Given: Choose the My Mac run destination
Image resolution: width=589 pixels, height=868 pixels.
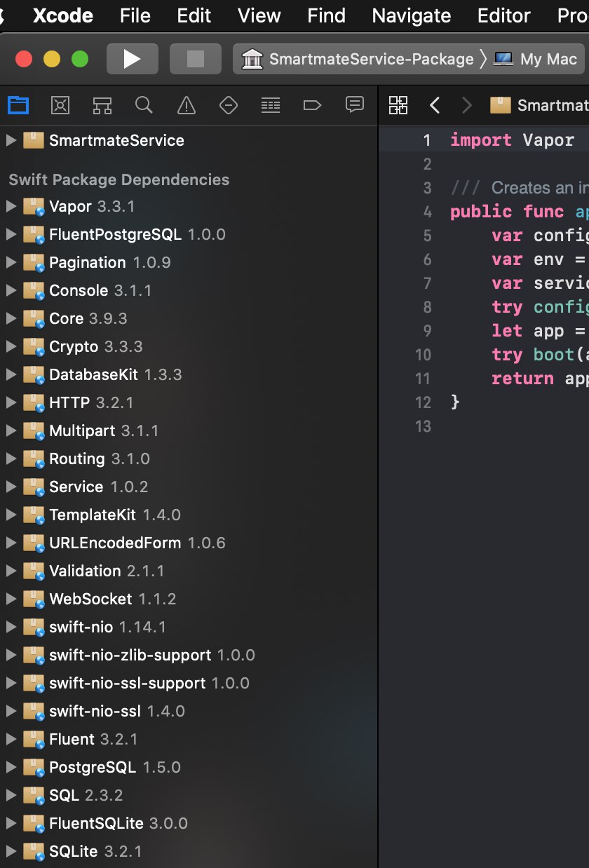Looking at the screenshot, I should coord(536,59).
